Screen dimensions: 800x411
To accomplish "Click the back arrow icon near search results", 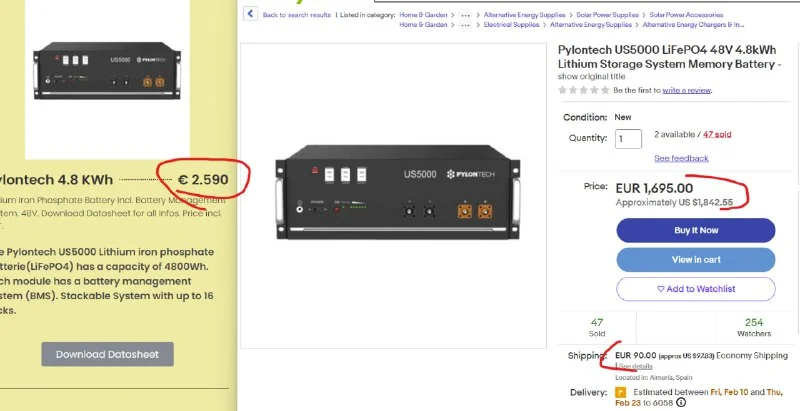I will (x=249, y=15).
